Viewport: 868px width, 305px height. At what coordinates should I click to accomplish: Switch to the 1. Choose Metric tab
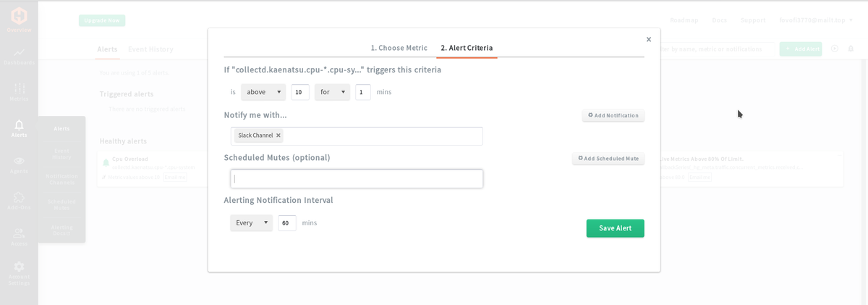399,48
